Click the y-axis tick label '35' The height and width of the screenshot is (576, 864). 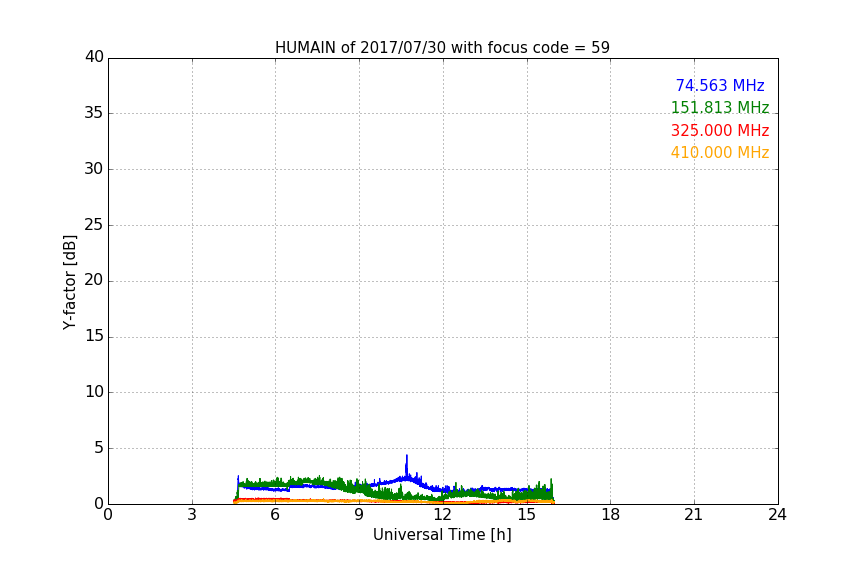pyautogui.click(x=94, y=113)
